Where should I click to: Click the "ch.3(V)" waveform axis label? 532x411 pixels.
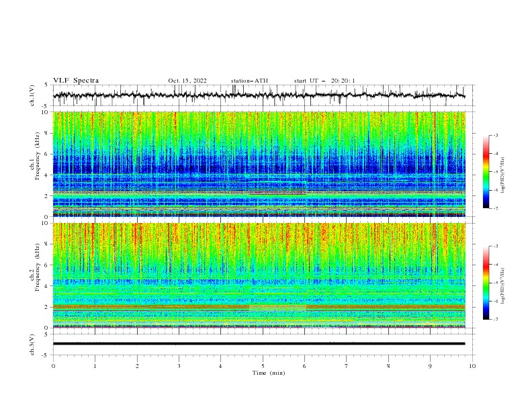coord(32,345)
